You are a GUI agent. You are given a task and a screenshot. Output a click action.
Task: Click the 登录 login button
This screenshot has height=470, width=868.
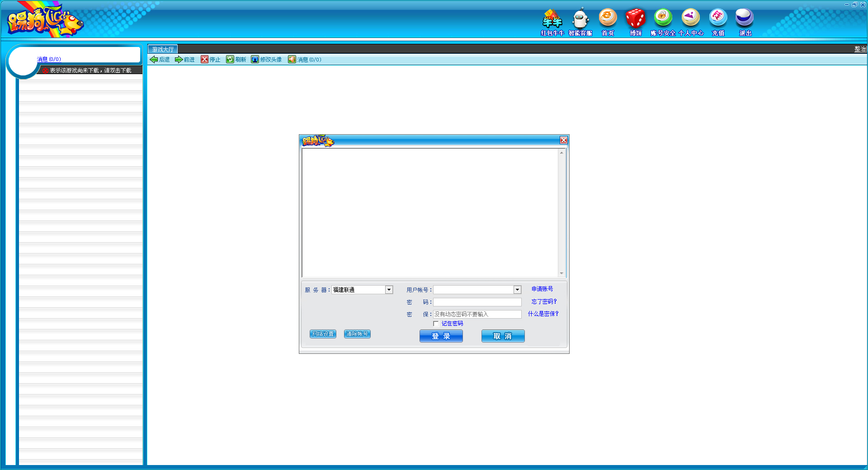[x=441, y=336]
